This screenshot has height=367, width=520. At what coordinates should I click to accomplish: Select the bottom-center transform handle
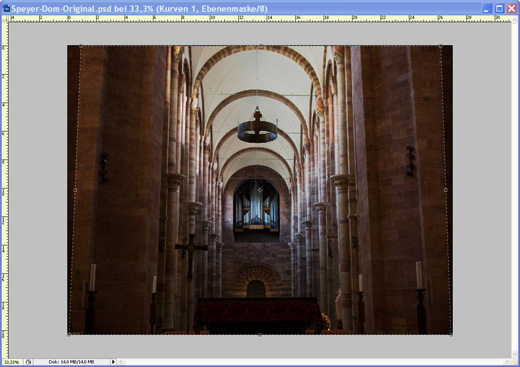[260, 334]
